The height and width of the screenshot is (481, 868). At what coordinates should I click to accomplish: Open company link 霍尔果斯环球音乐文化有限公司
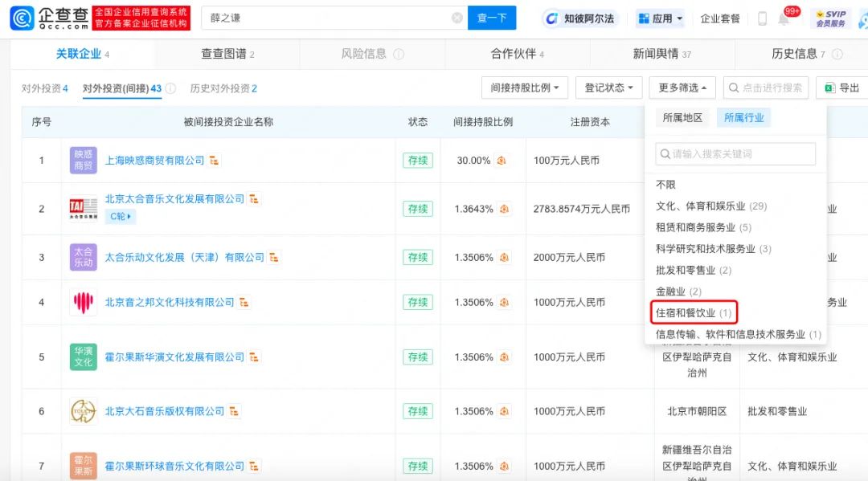(174, 466)
